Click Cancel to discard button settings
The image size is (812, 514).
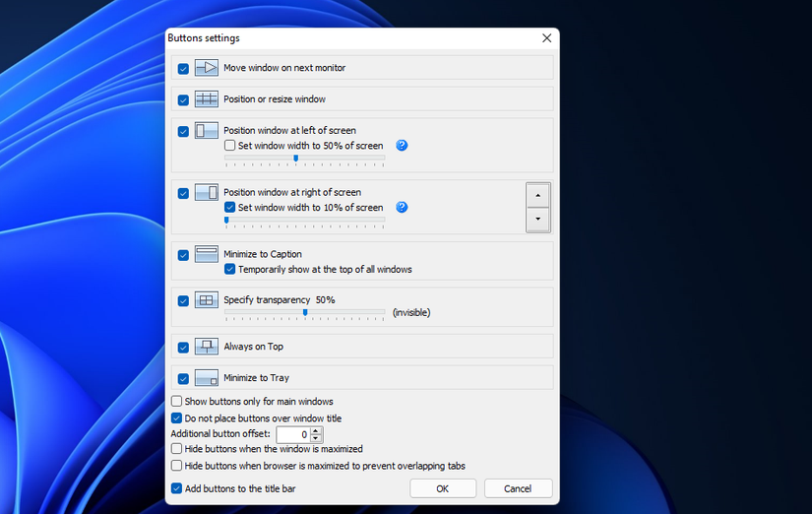tap(518, 488)
